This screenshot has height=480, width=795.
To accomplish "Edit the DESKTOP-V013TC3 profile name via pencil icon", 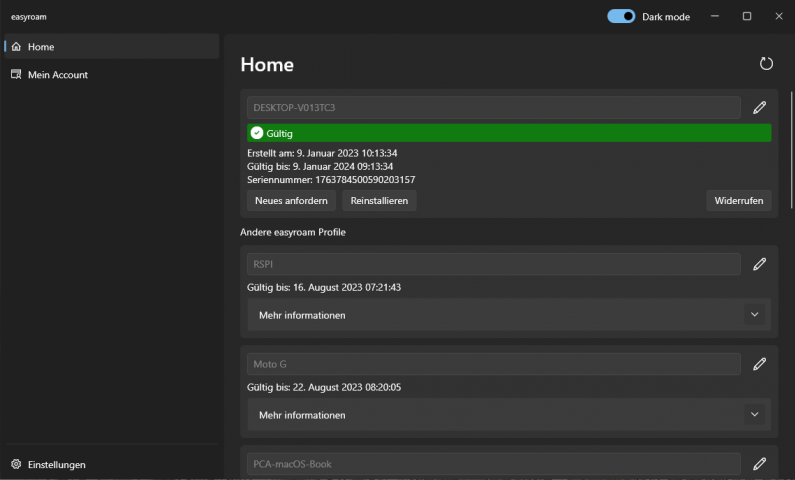I will [x=759, y=107].
